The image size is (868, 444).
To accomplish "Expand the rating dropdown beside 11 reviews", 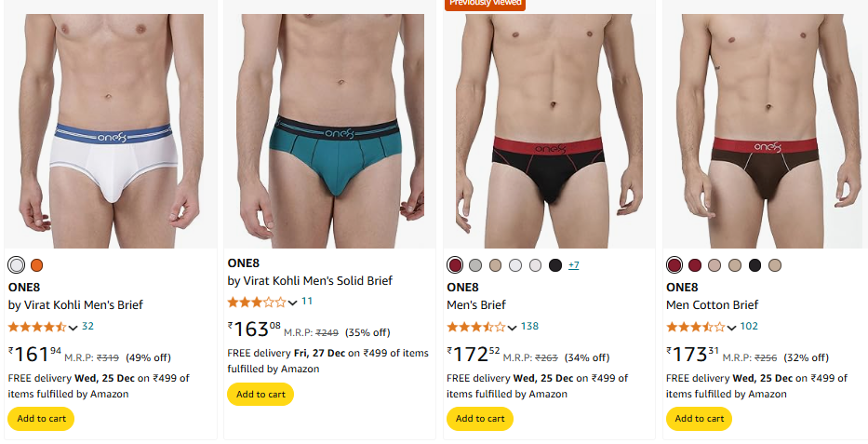I will coord(293,303).
